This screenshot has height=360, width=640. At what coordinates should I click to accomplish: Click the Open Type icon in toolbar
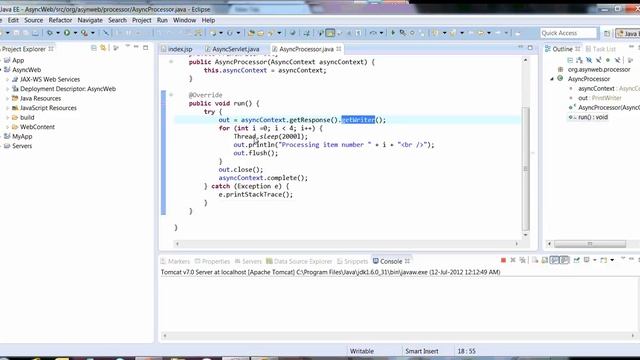(251, 33)
